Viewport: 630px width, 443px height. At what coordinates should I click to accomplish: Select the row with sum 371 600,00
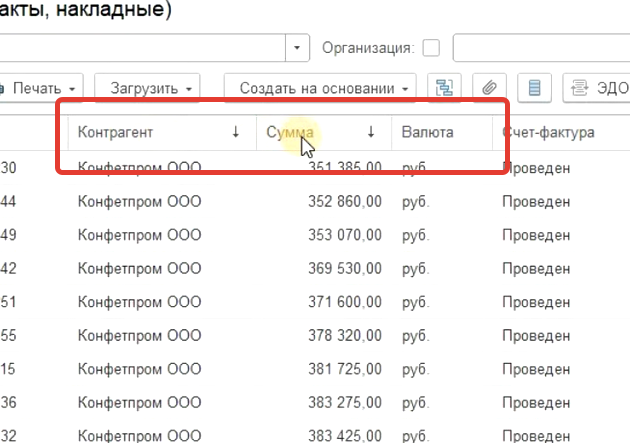pos(315,302)
